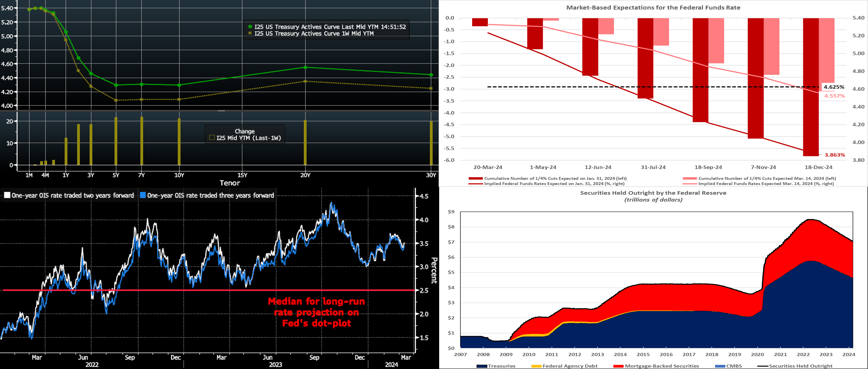The height and width of the screenshot is (369, 868).
Task: Click pane divider handle between yield and change charts
Action: tap(221, 111)
